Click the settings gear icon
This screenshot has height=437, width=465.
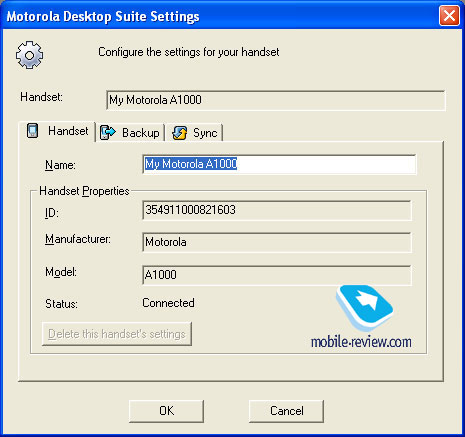pyautogui.click(x=29, y=55)
